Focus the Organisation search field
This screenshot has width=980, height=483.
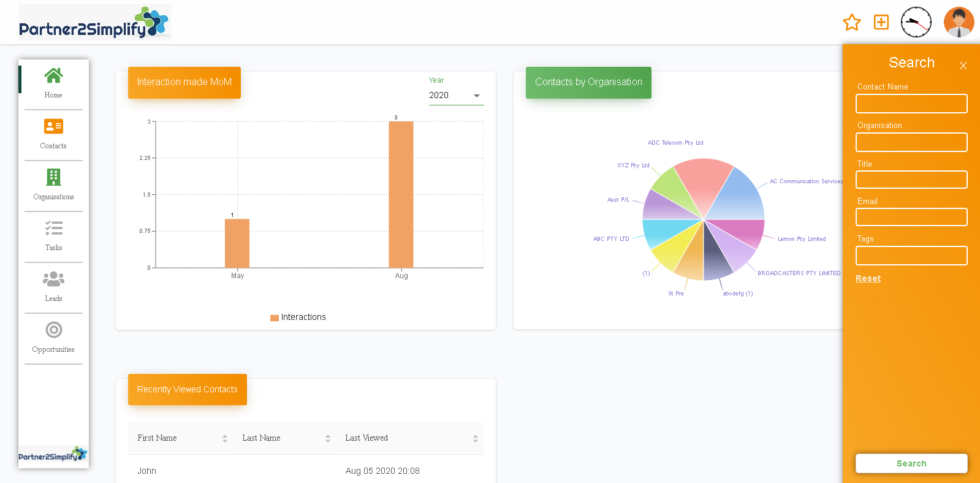[911, 142]
